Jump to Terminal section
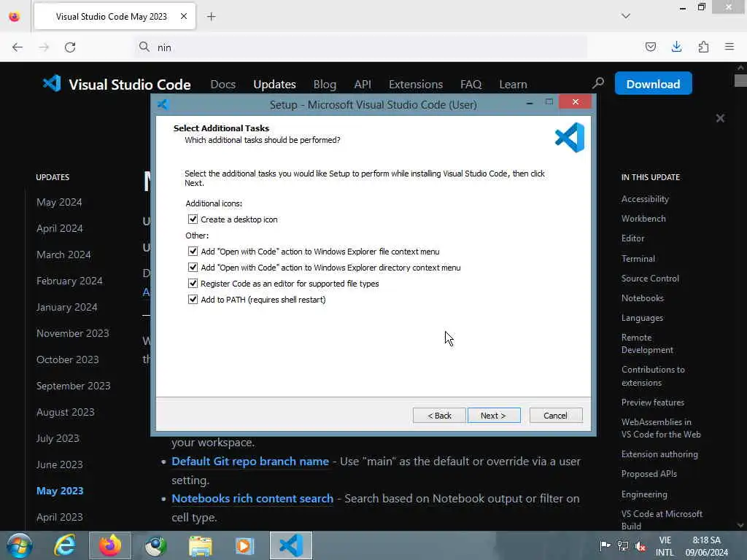The height and width of the screenshot is (560, 747). click(638, 259)
